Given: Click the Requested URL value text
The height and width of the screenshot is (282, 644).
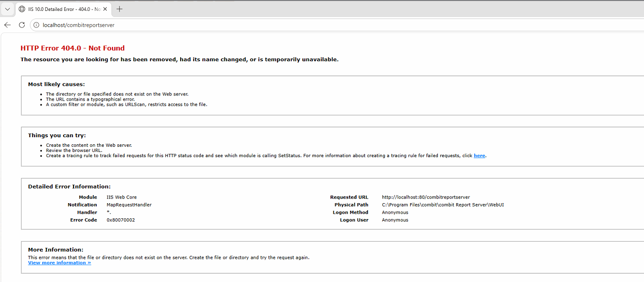Looking at the screenshot, I should tap(425, 197).
